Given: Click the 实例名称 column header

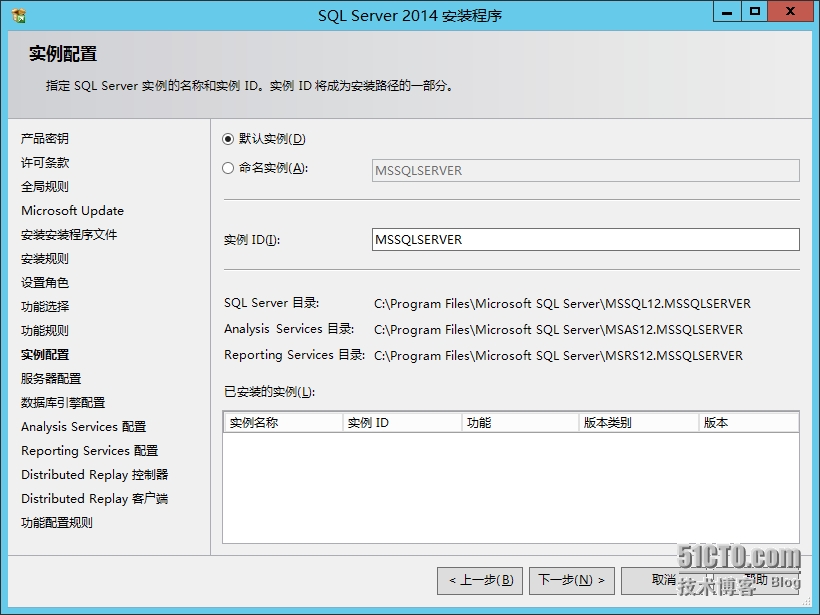Looking at the screenshot, I should pyautogui.click(x=283, y=423).
